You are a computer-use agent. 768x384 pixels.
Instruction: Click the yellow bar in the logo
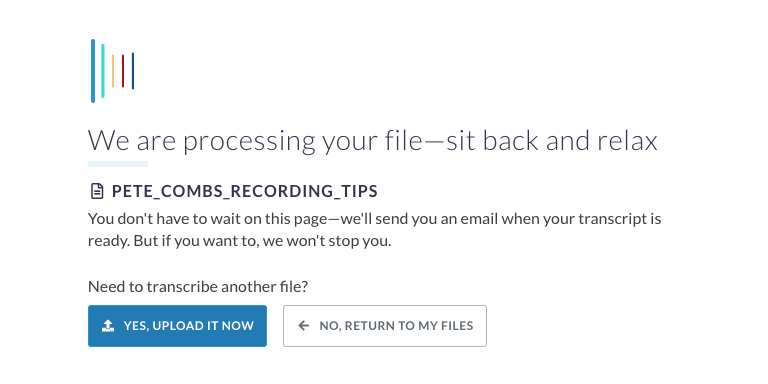pyautogui.click(x=113, y=71)
